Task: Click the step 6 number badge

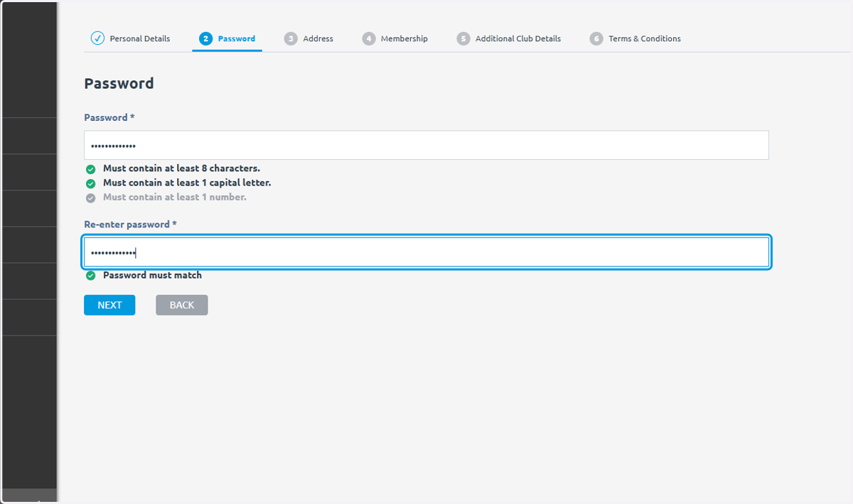Action: click(x=596, y=38)
